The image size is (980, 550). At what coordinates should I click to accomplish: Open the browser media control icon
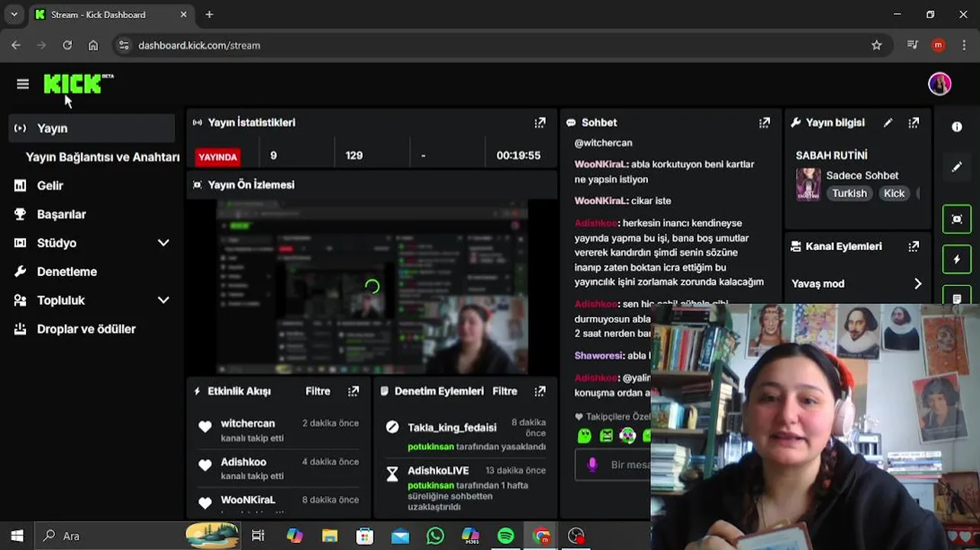[x=912, y=45]
